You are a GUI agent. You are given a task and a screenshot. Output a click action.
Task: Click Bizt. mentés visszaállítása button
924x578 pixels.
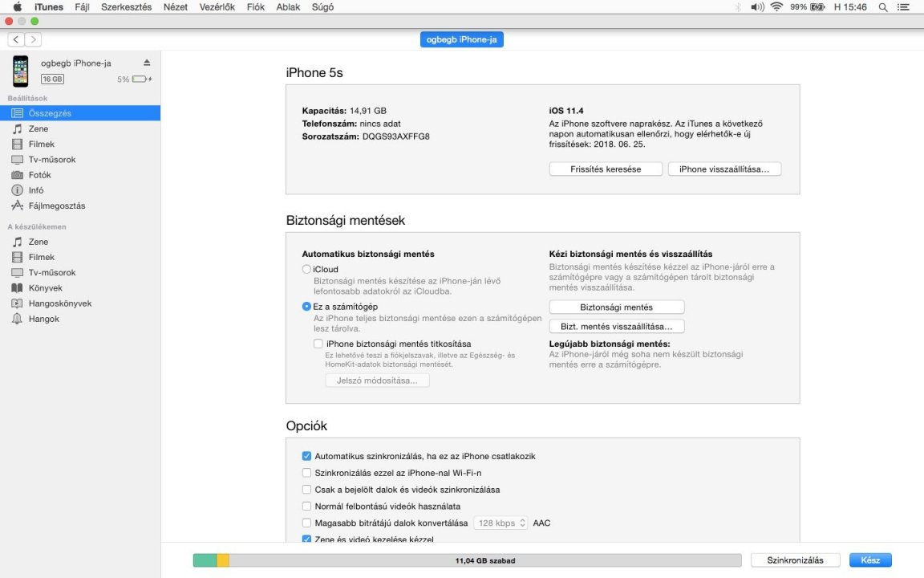[x=616, y=326]
